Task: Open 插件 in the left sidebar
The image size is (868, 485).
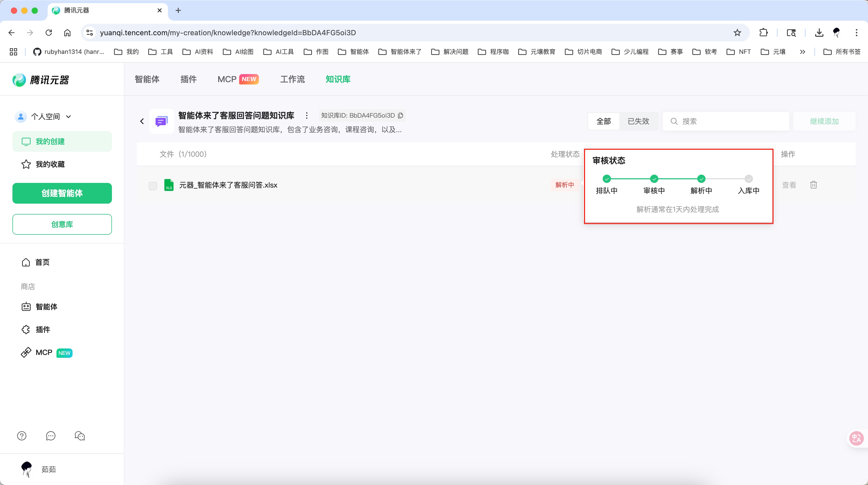Action: 42,330
